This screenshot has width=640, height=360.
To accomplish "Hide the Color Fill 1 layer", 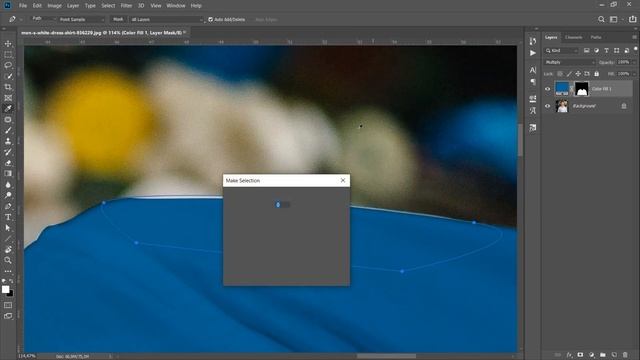I will click(x=547, y=89).
